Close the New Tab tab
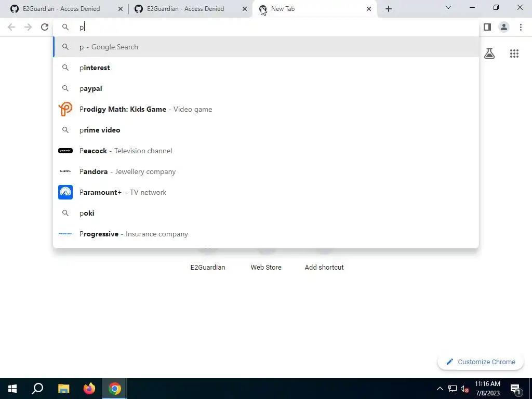 pyautogui.click(x=369, y=9)
